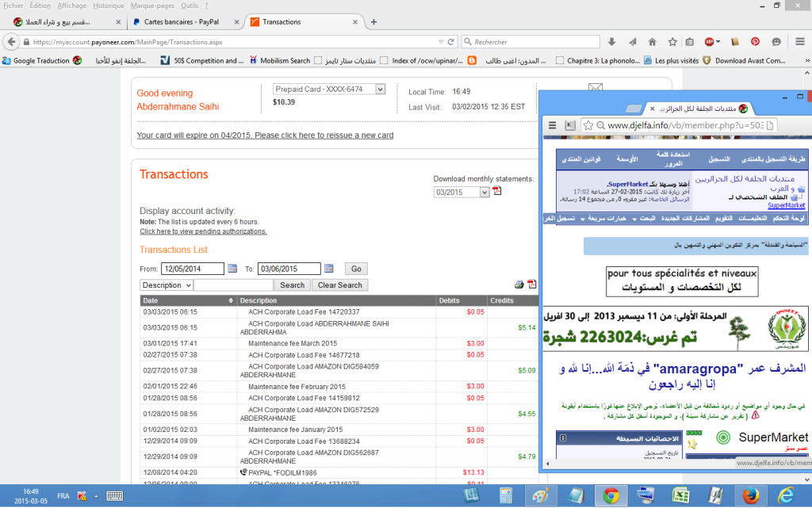Image resolution: width=812 pixels, height=508 pixels.
Task: Click the Go button for date range
Action: [356, 269]
